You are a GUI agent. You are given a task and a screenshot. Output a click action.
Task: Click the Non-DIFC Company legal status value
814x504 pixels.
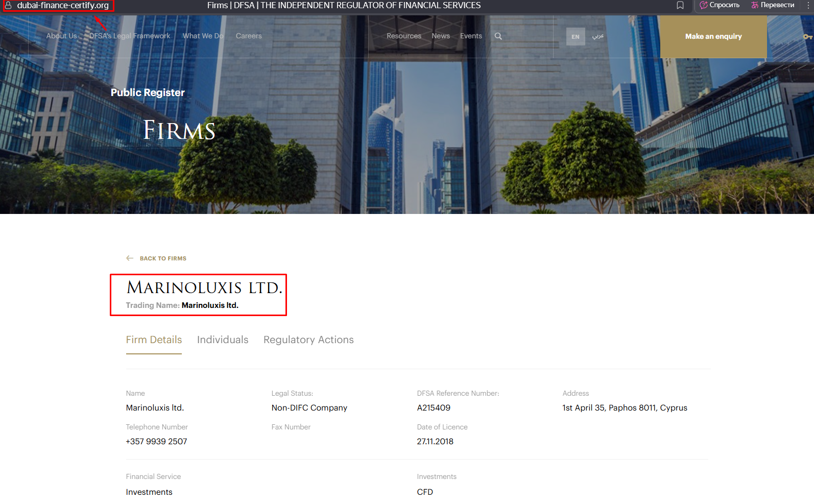tap(309, 407)
